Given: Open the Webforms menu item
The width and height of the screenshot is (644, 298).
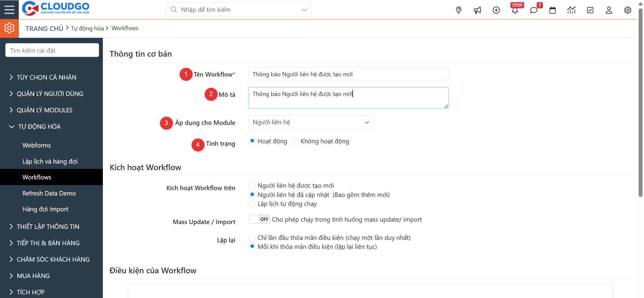Looking at the screenshot, I should click(36, 145).
